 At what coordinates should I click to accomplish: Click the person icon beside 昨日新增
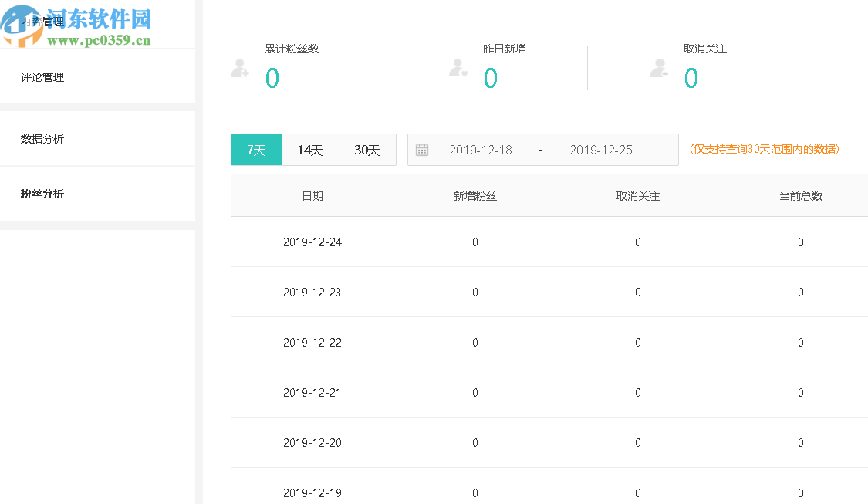tap(457, 69)
